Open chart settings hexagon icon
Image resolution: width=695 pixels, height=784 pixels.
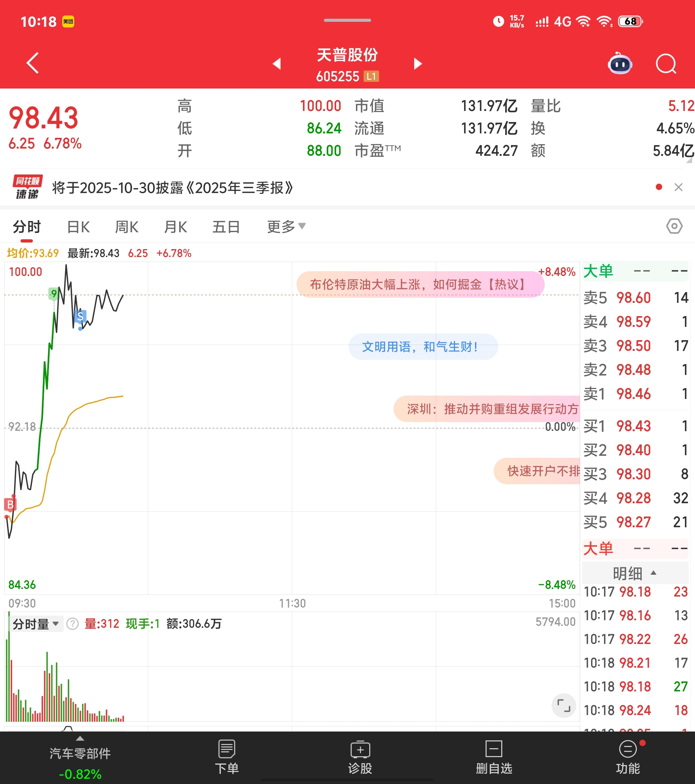674,226
